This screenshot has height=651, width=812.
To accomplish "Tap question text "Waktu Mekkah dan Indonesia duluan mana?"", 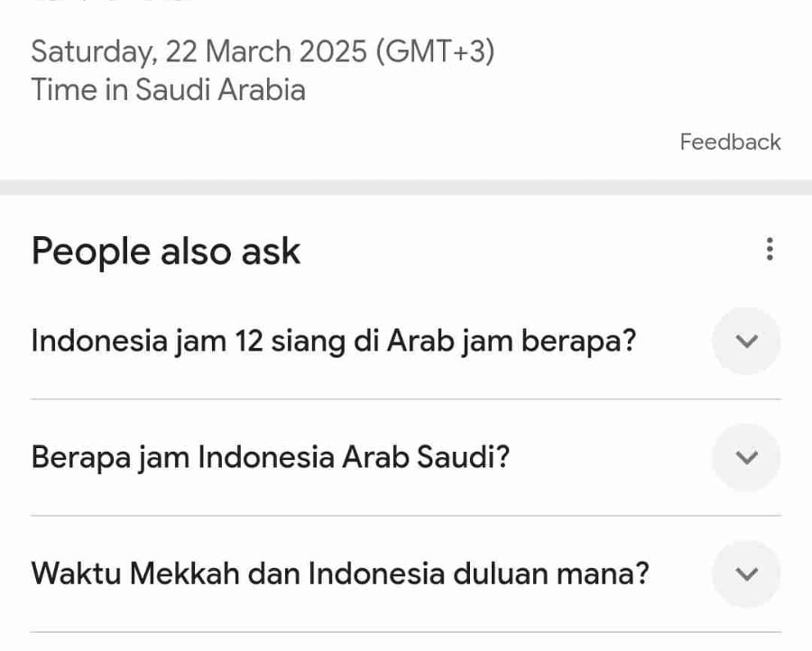I will (x=340, y=573).
